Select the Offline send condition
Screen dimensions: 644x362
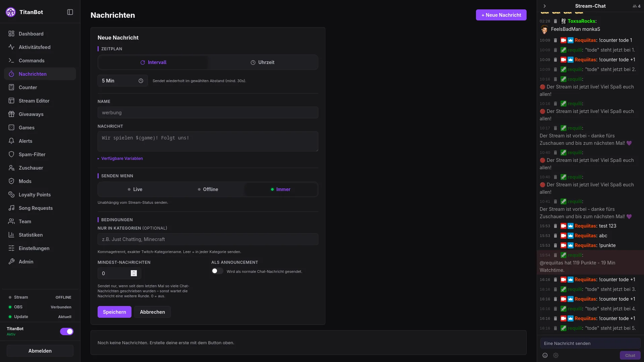click(x=208, y=189)
